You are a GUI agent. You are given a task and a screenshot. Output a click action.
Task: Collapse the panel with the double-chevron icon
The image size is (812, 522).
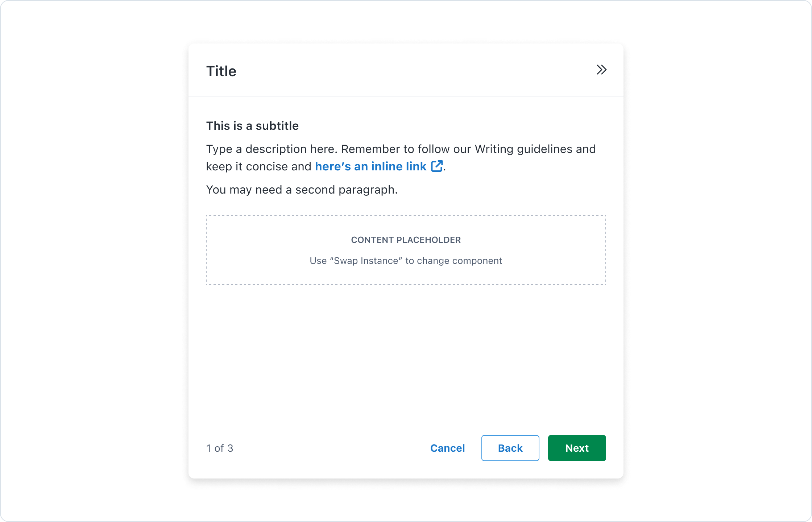601,70
